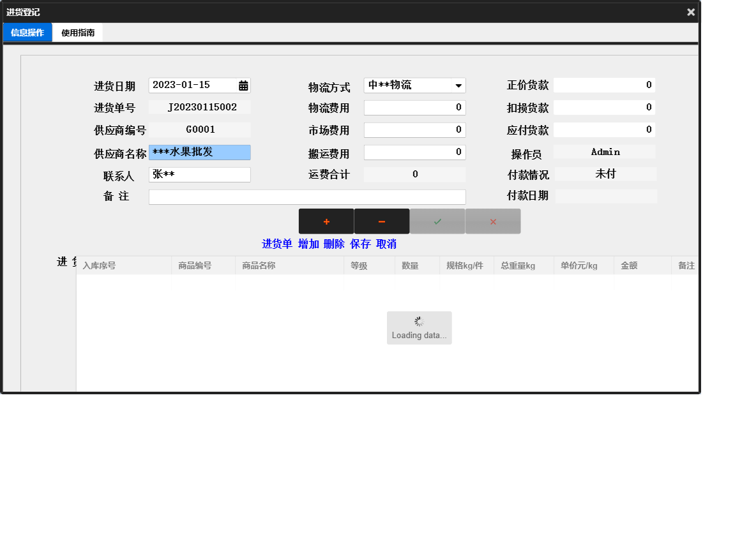Image resolution: width=756 pixels, height=534 pixels.
Task: Switch to the 使用指南 tab
Action: point(76,32)
